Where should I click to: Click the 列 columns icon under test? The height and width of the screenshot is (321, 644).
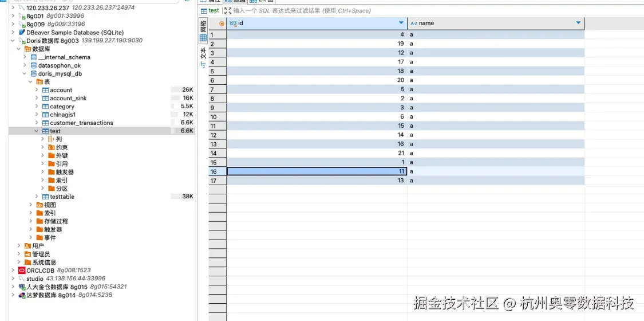click(x=51, y=139)
